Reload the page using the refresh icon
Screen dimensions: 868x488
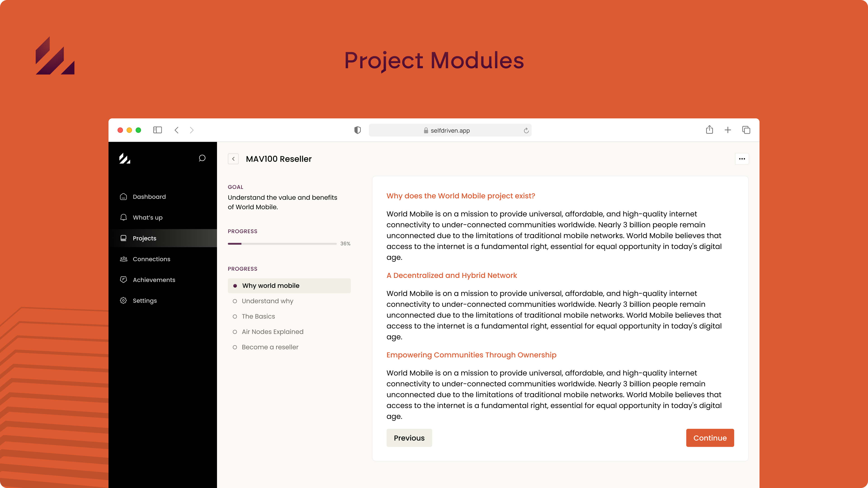point(526,131)
